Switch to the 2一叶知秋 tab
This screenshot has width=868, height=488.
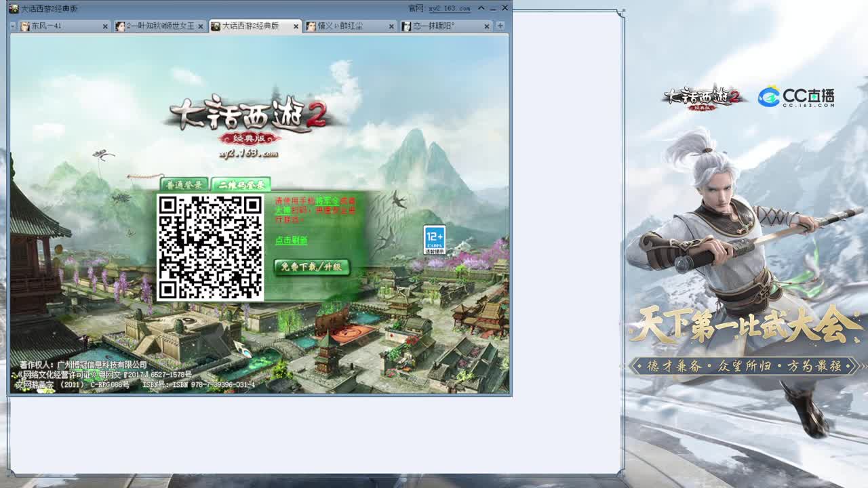(x=159, y=26)
